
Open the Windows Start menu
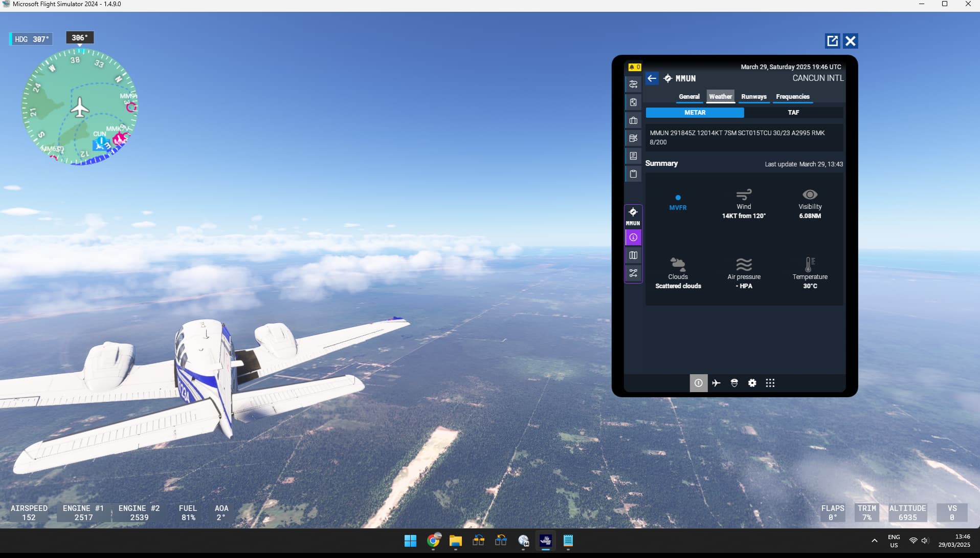click(x=410, y=541)
